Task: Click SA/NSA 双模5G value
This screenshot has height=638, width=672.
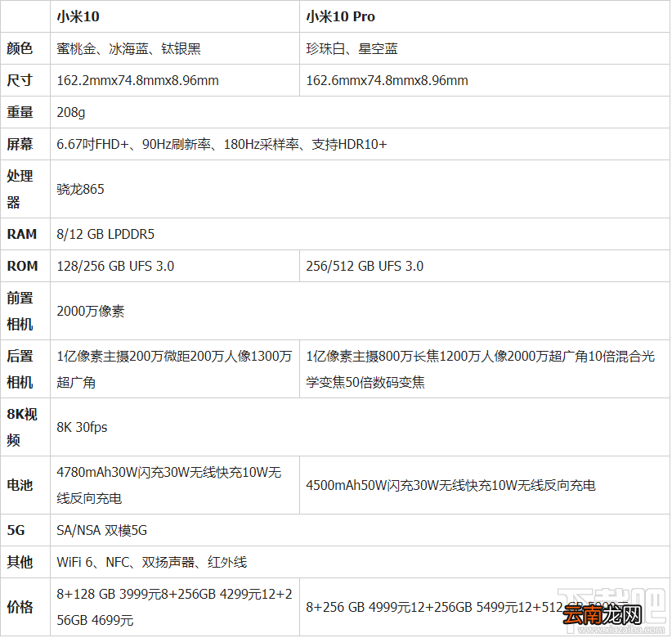Action: 102,530
